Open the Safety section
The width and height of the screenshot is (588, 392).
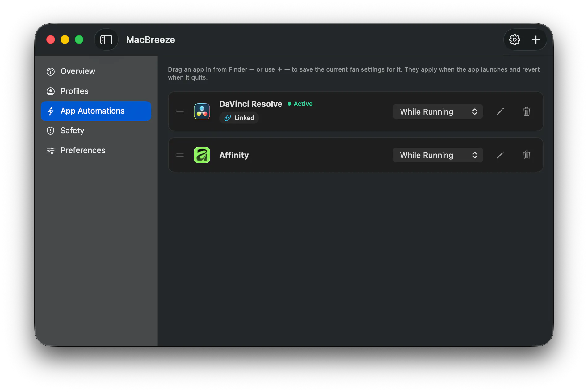pyautogui.click(x=96, y=131)
